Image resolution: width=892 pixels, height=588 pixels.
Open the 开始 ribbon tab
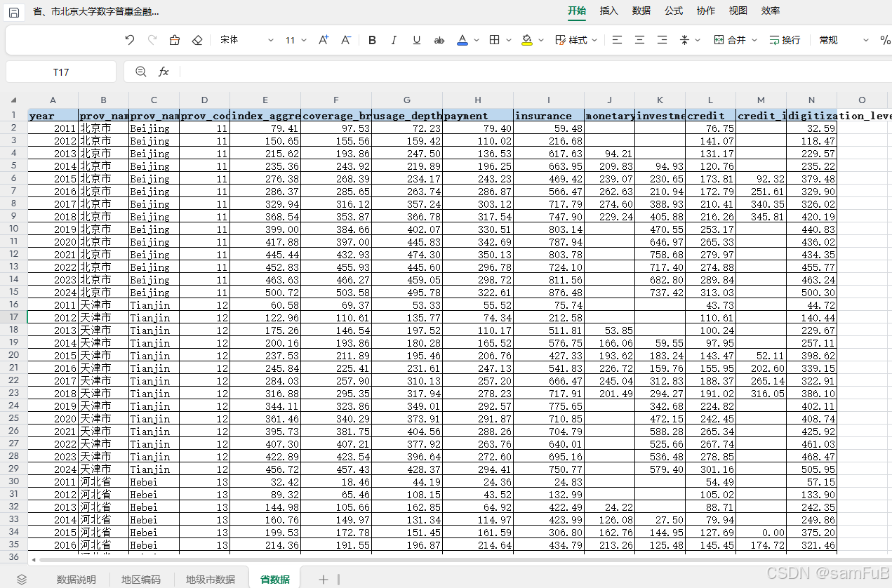coord(576,11)
